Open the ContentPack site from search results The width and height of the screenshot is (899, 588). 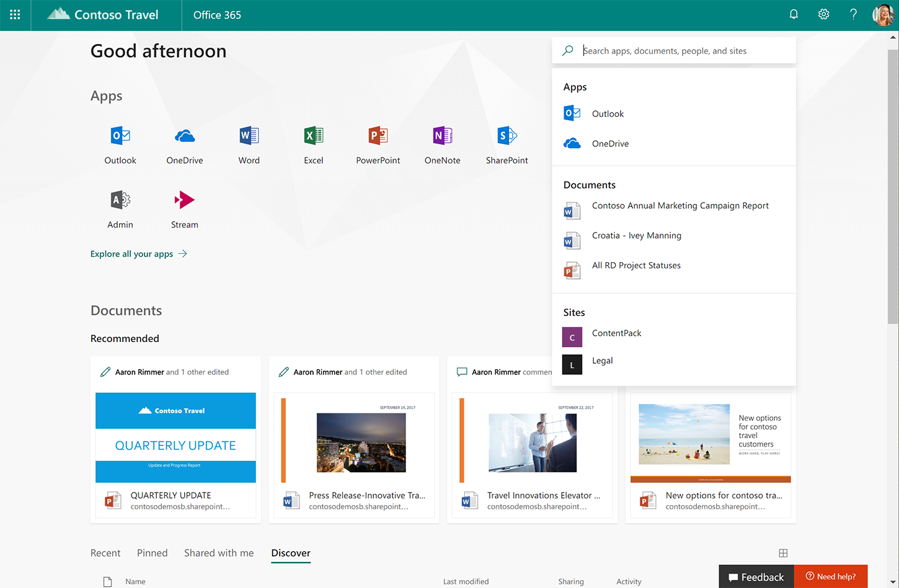[616, 333]
